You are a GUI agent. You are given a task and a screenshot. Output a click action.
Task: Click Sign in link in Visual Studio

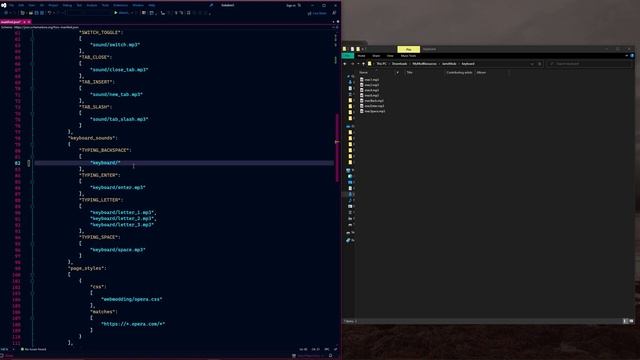point(291,5)
